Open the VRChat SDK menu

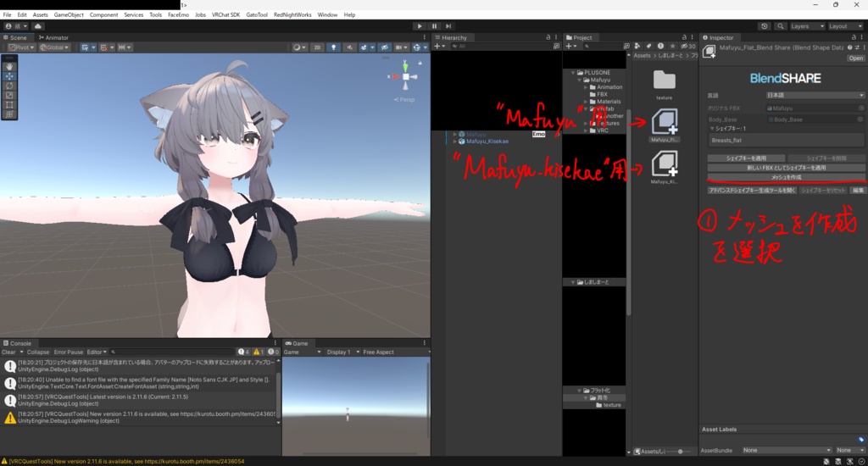point(225,15)
